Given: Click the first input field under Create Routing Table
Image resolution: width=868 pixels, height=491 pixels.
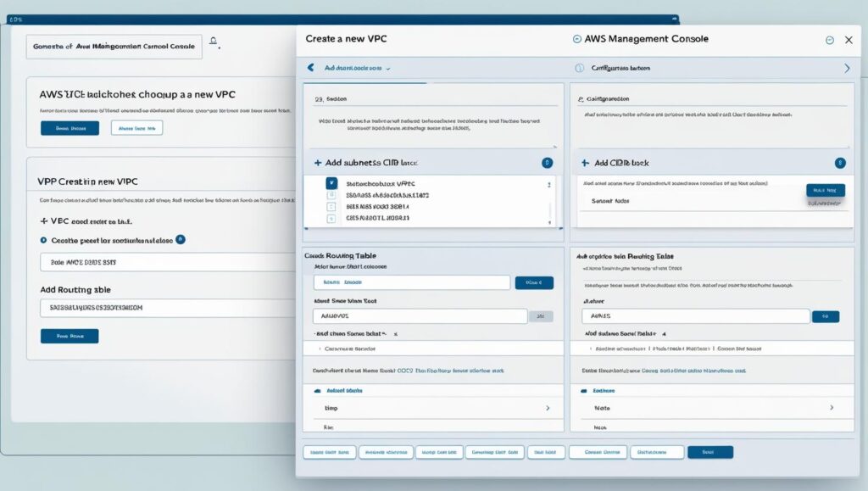Looking at the screenshot, I should (x=412, y=282).
